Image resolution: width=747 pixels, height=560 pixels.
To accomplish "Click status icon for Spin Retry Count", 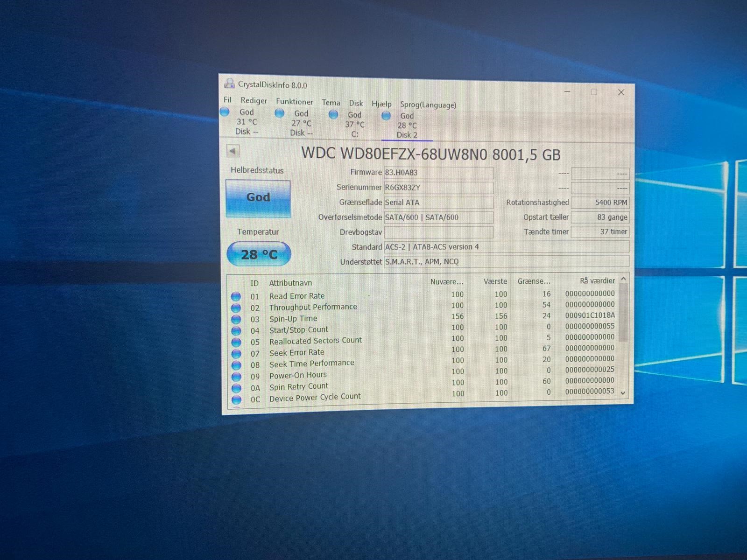I will (x=236, y=388).
